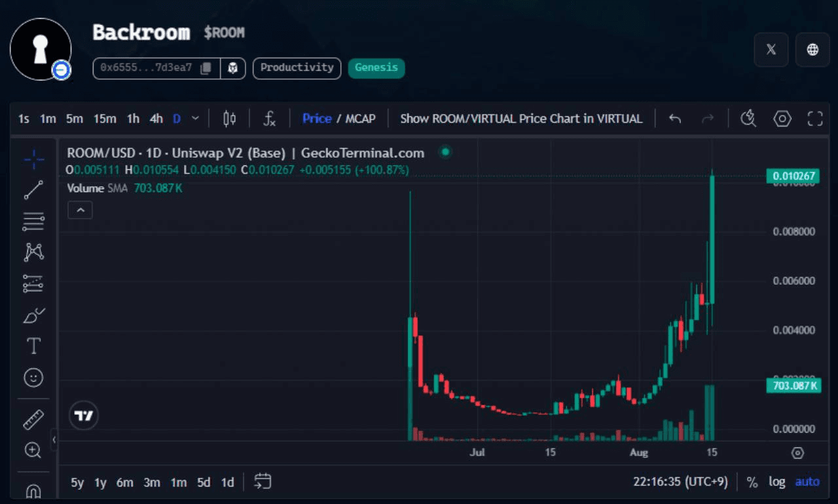
Task: Select the trend line drawing tool
Action: (x=33, y=190)
